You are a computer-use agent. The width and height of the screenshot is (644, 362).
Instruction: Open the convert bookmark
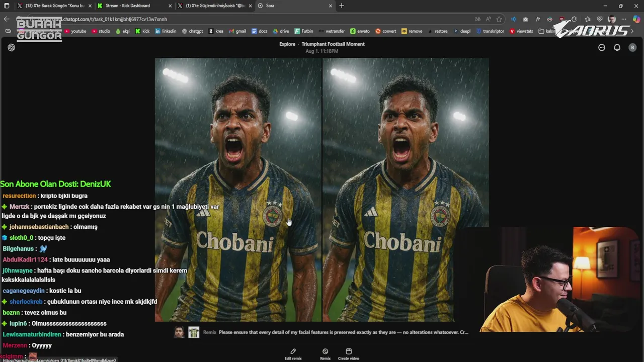pos(385,31)
